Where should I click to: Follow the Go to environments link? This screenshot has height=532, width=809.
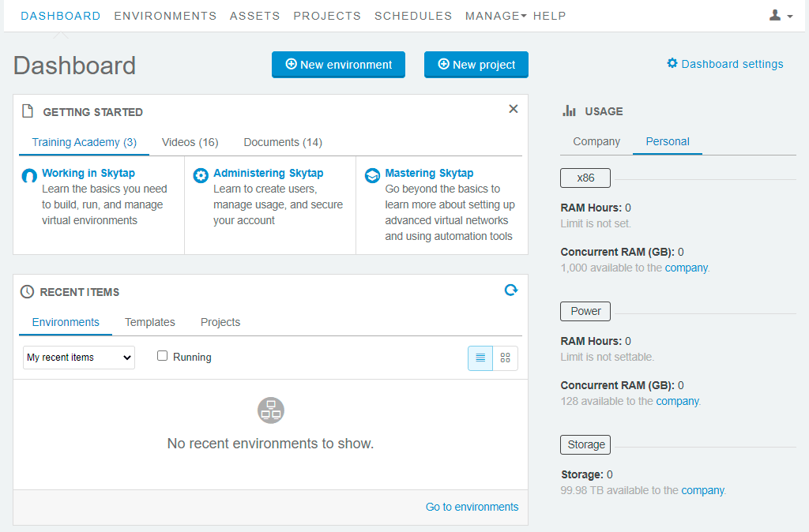472,507
